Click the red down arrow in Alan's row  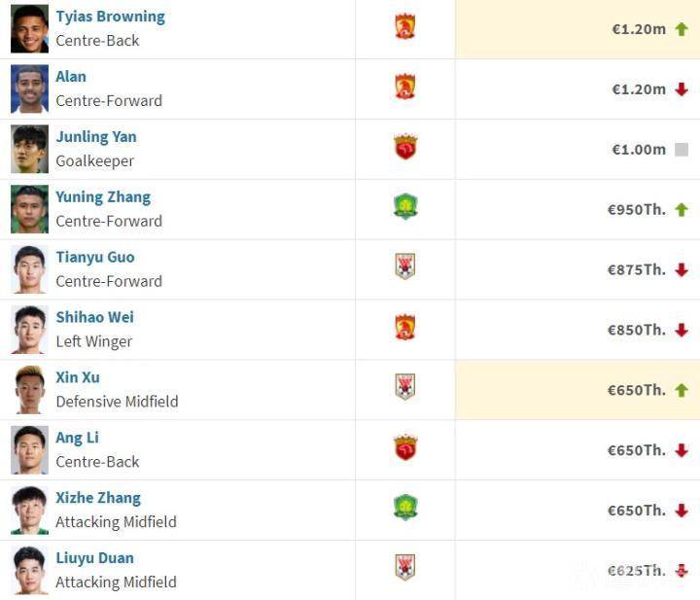(682, 88)
